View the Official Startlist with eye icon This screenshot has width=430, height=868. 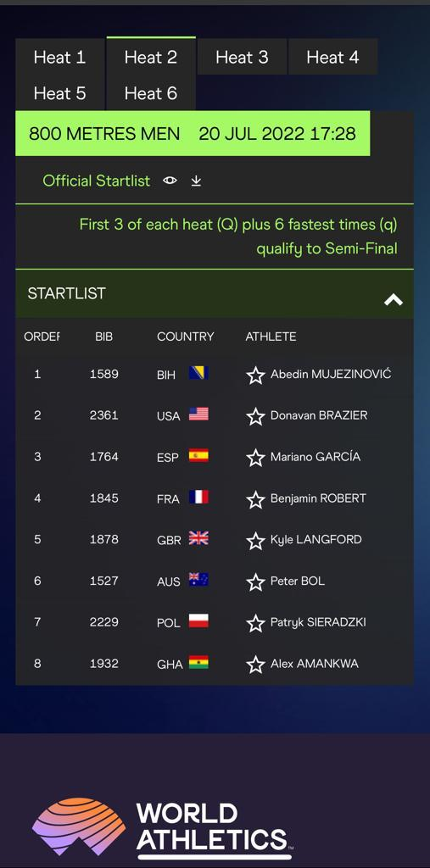[x=170, y=181]
